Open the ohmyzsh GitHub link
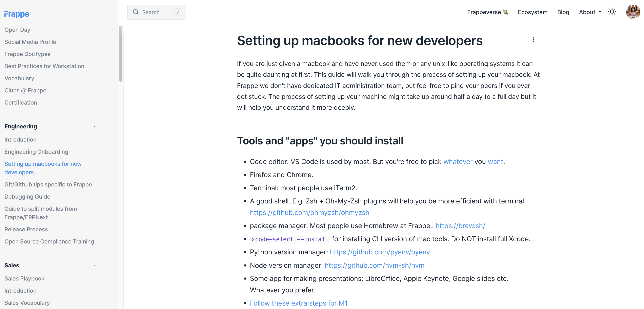 point(309,213)
